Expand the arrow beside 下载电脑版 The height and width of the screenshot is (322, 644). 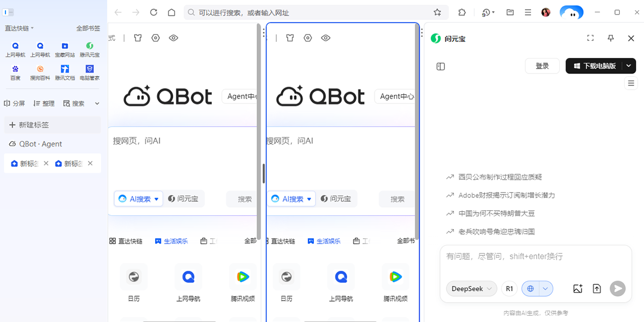(x=629, y=66)
